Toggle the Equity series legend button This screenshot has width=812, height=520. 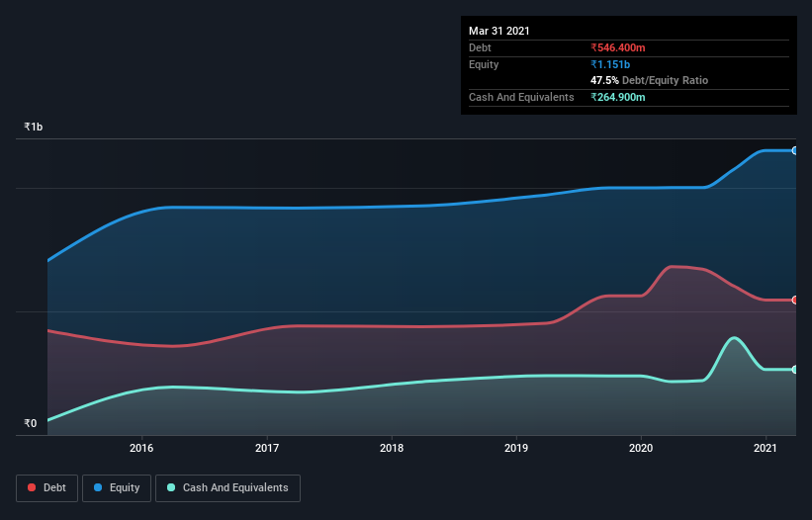pyautogui.click(x=117, y=488)
